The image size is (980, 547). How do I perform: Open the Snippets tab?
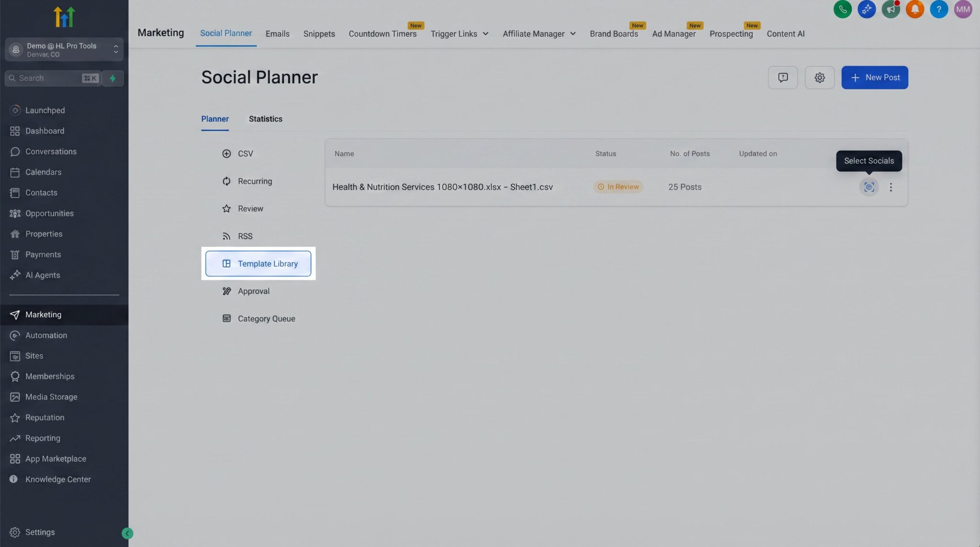click(x=319, y=33)
